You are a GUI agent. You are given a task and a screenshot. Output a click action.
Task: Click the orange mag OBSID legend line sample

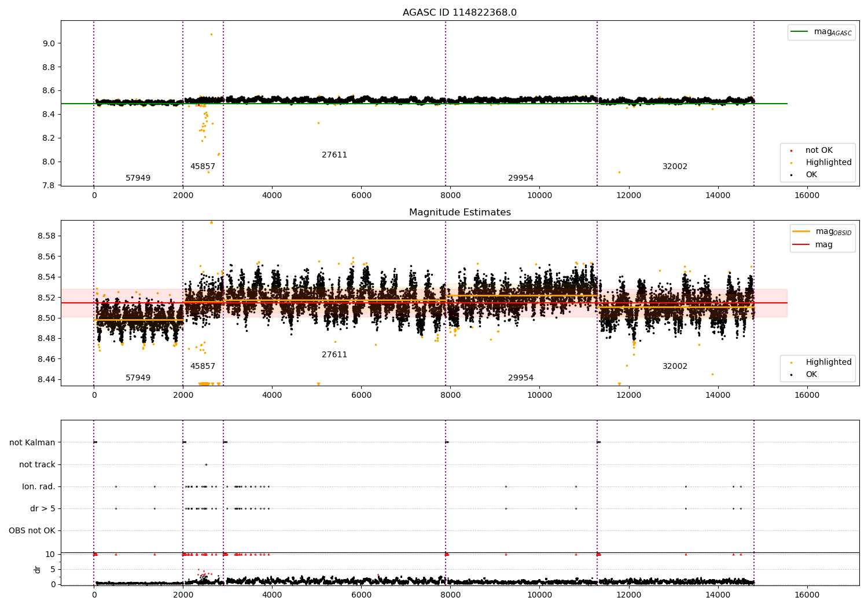pos(801,232)
